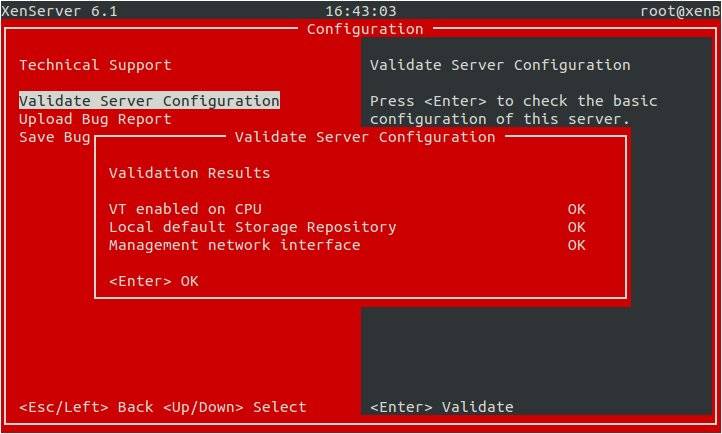722x434 pixels.
Task: Click the right pane Validate Server Configuration heading
Action: [500, 65]
